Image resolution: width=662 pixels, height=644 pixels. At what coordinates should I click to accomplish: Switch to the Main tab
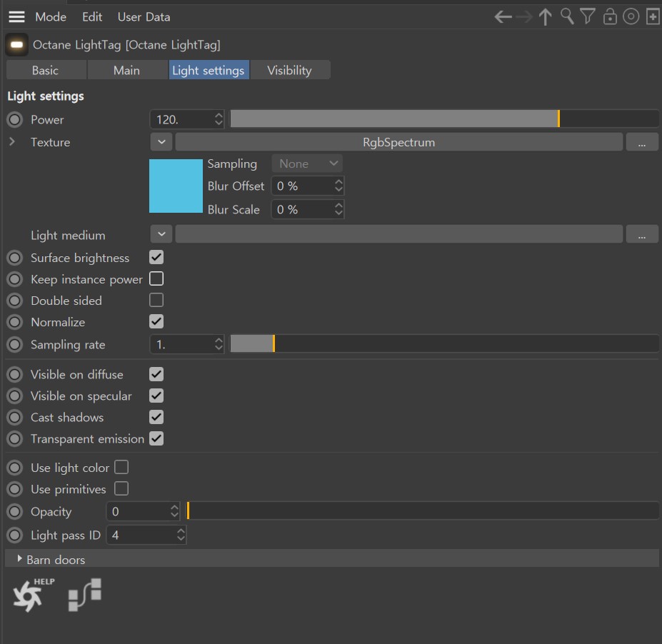[127, 70]
